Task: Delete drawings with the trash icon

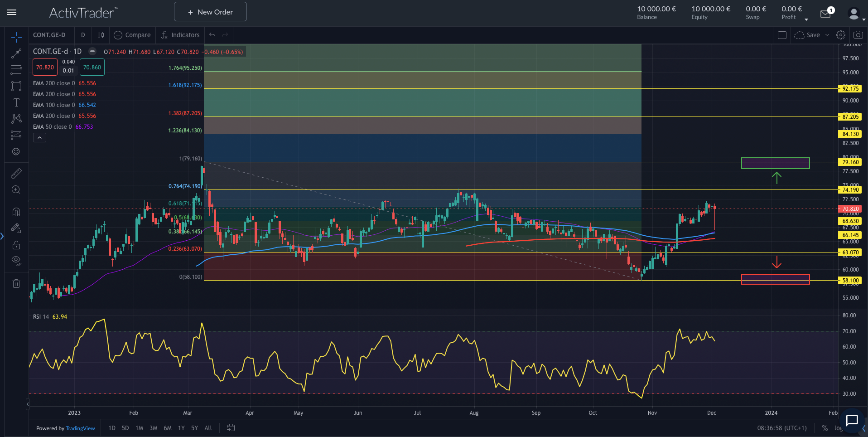Action: tap(16, 284)
